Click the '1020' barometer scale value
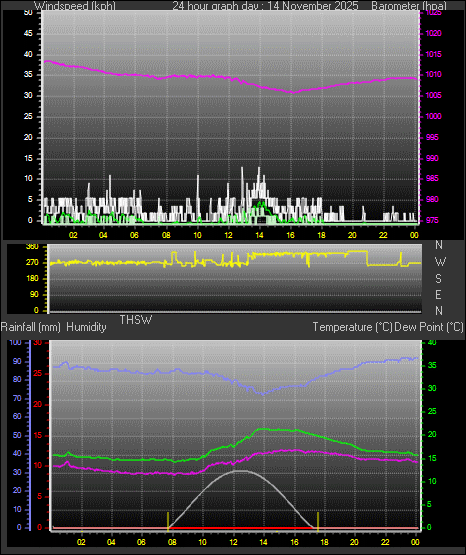The height and width of the screenshot is (555, 466). click(x=433, y=33)
